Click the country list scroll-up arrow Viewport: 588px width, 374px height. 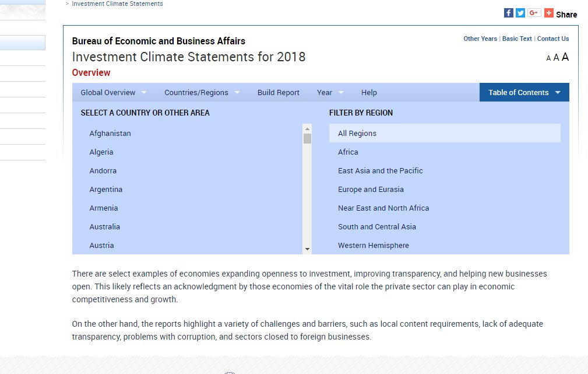coord(308,129)
